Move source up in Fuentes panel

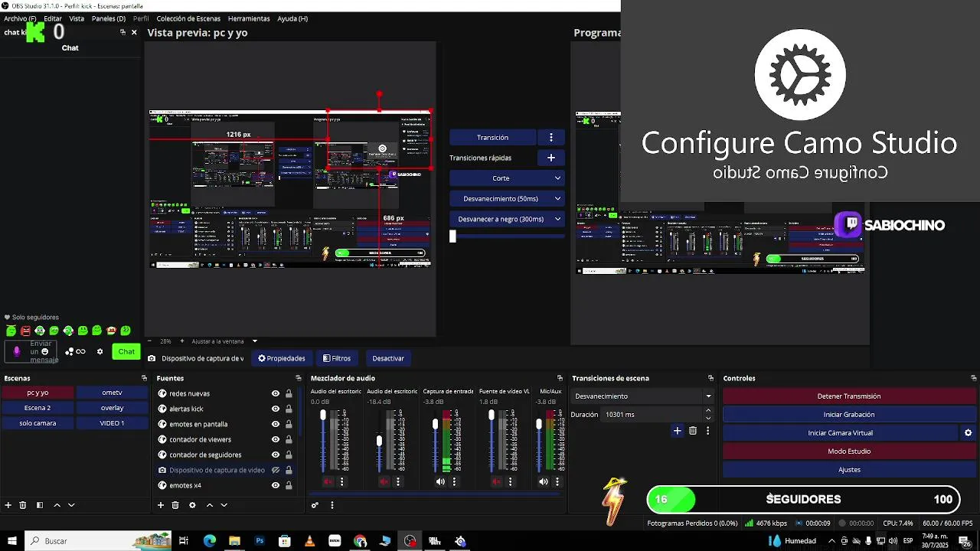coord(209,505)
